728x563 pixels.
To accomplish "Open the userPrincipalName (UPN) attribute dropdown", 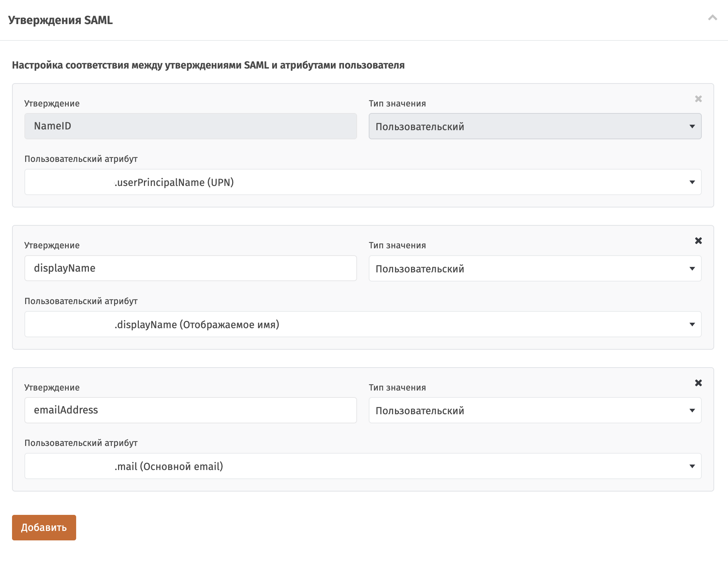I will [x=363, y=182].
